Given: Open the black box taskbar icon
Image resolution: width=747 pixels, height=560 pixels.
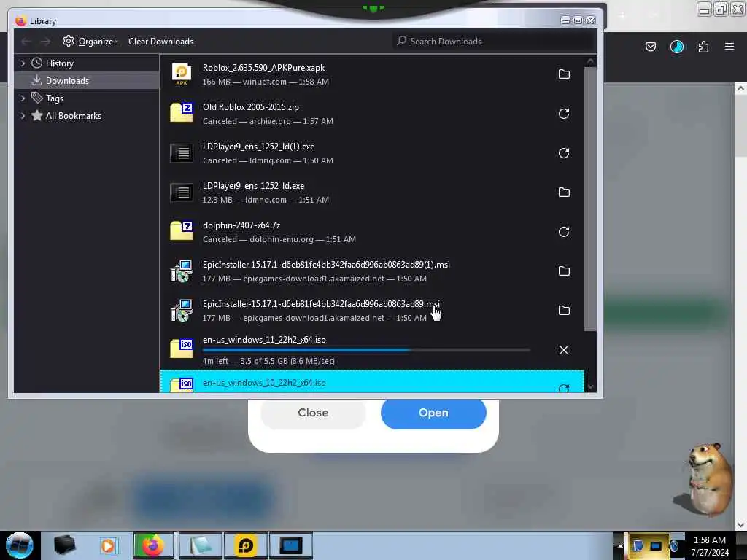Looking at the screenshot, I should tap(64, 545).
